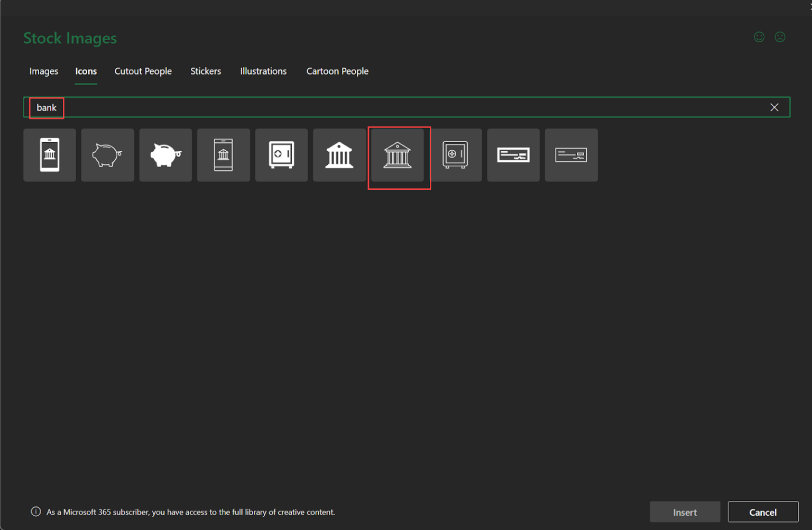
Task: Click inside the bank search field
Action: point(407,107)
